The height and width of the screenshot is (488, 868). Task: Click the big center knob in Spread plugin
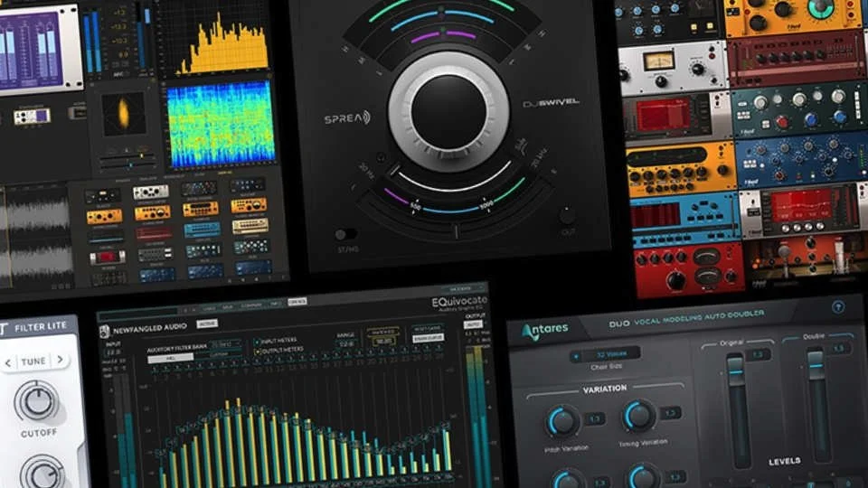448,110
